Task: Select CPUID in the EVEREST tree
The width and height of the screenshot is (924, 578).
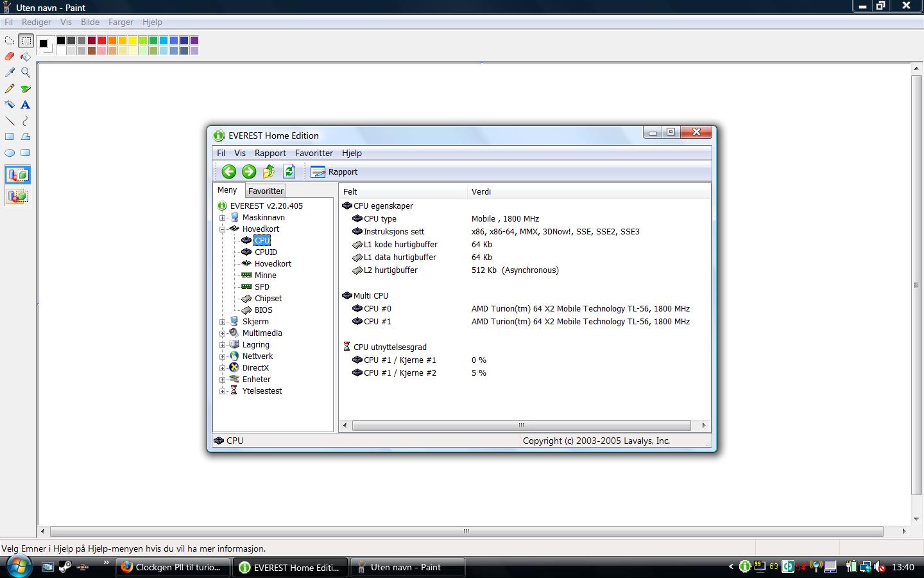Action: point(266,252)
